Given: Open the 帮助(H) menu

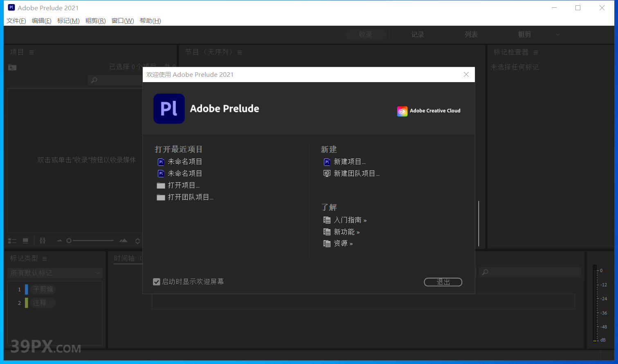Looking at the screenshot, I should (150, 21).
